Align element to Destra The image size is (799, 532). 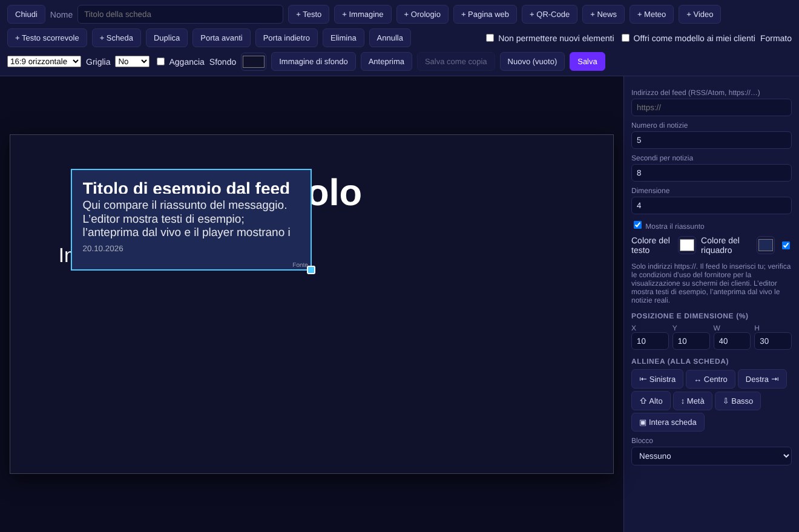click(762, 379)
